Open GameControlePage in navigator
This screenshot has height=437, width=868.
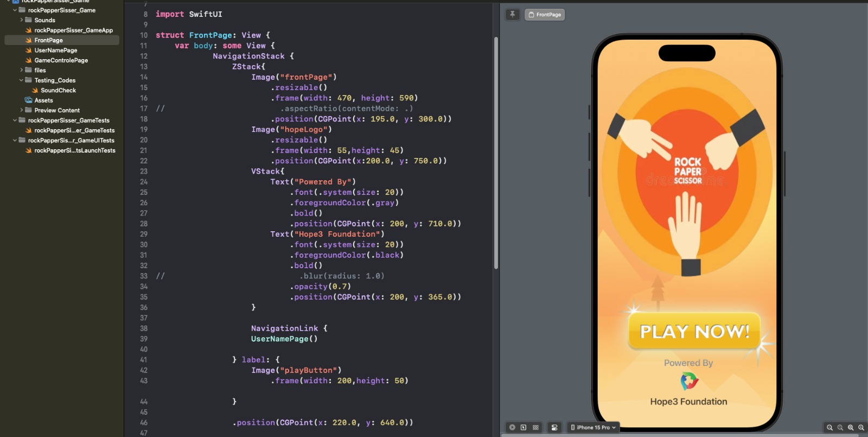click(61, 60)
